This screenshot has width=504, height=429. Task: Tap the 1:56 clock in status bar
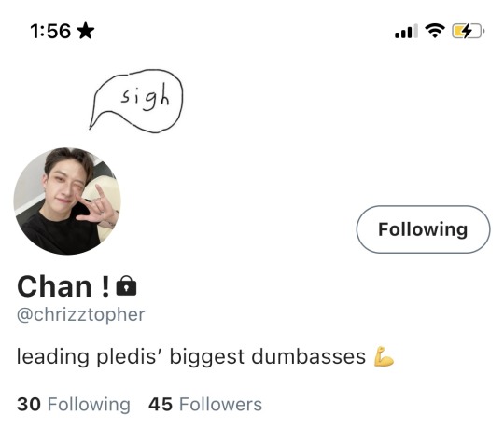[x=50, y=31]
